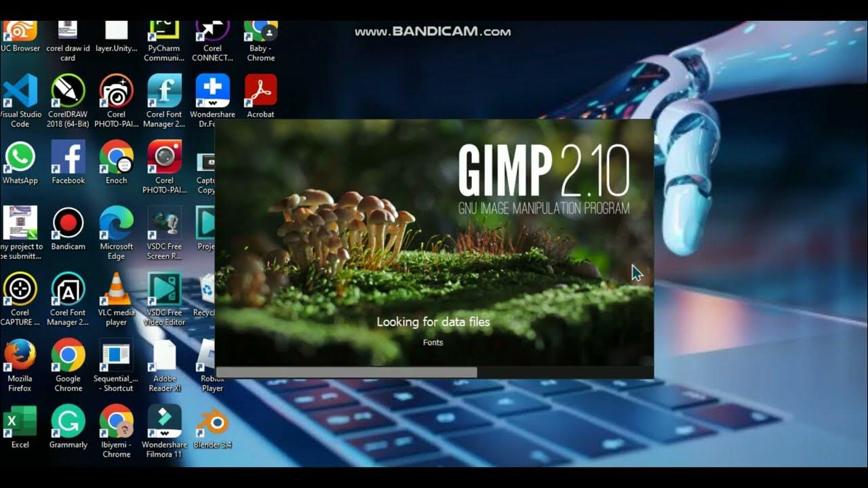
Task: Select the Sequential_ - Shortcut icon
Action: (116, 365)
